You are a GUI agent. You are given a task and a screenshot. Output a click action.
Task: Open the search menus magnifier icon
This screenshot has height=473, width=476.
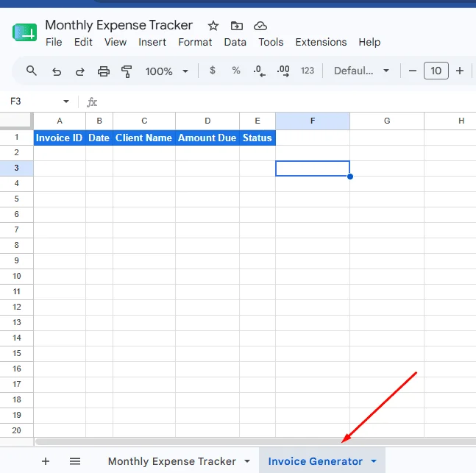32,71
